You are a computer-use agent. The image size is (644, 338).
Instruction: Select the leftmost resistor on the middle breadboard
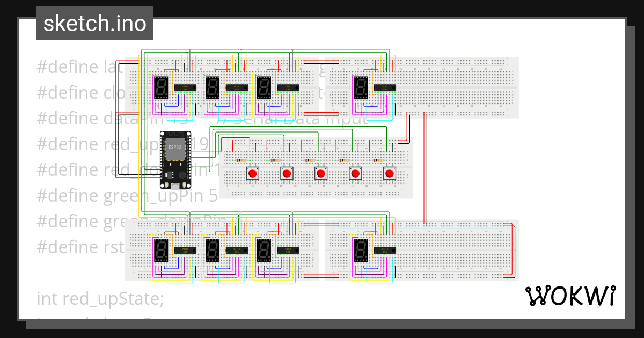click(x=240, y=159)
